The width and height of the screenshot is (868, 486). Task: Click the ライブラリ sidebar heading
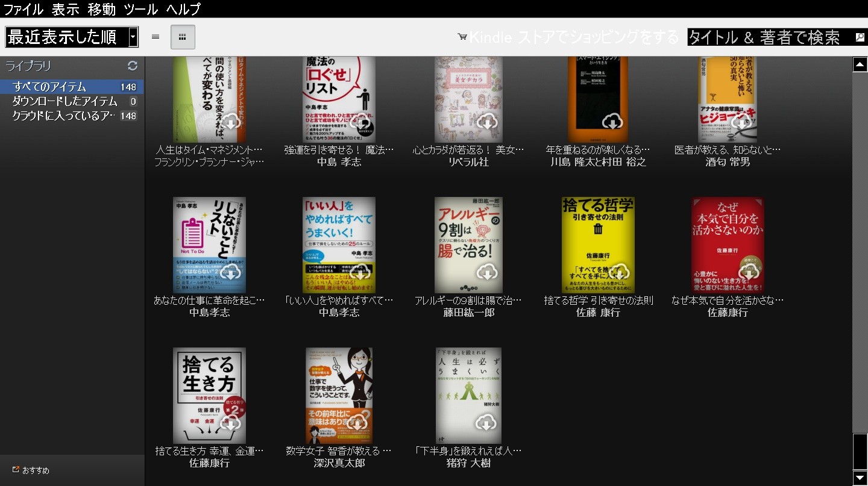tap(28, 66)
